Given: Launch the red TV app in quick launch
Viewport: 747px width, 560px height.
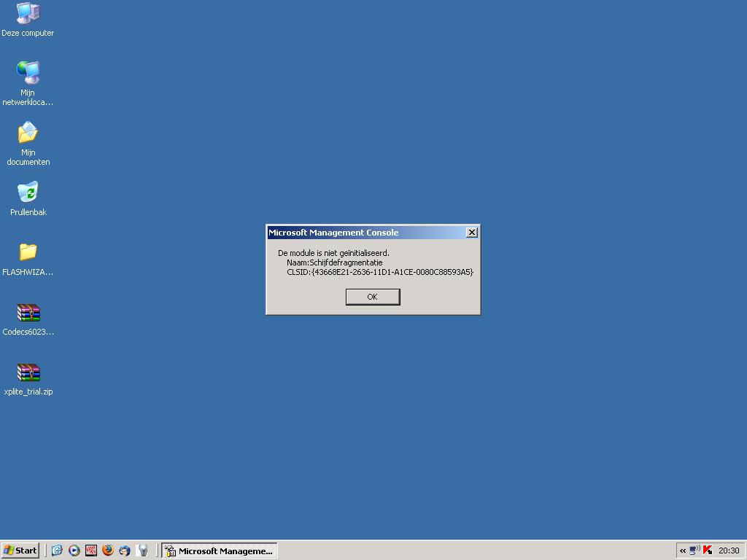Looking at the screenshot, I should [91, 551].
